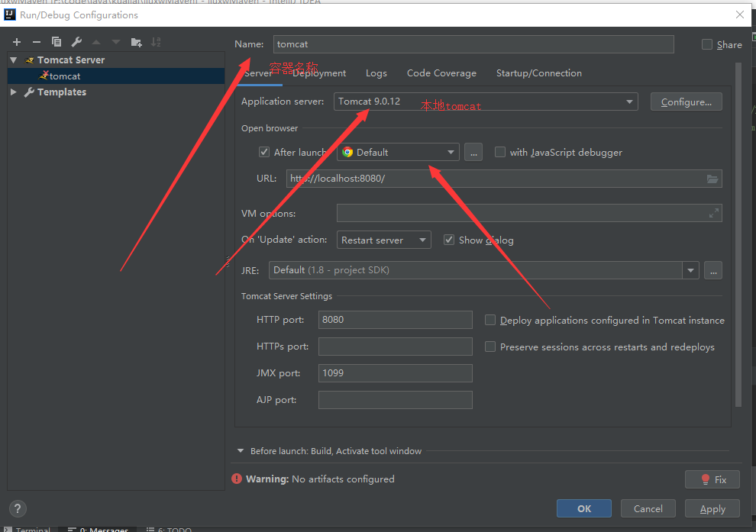The image size is (756, 532).
Task: Click the settings panel vertical scrollbar
Action: click(x=738, y=235)
